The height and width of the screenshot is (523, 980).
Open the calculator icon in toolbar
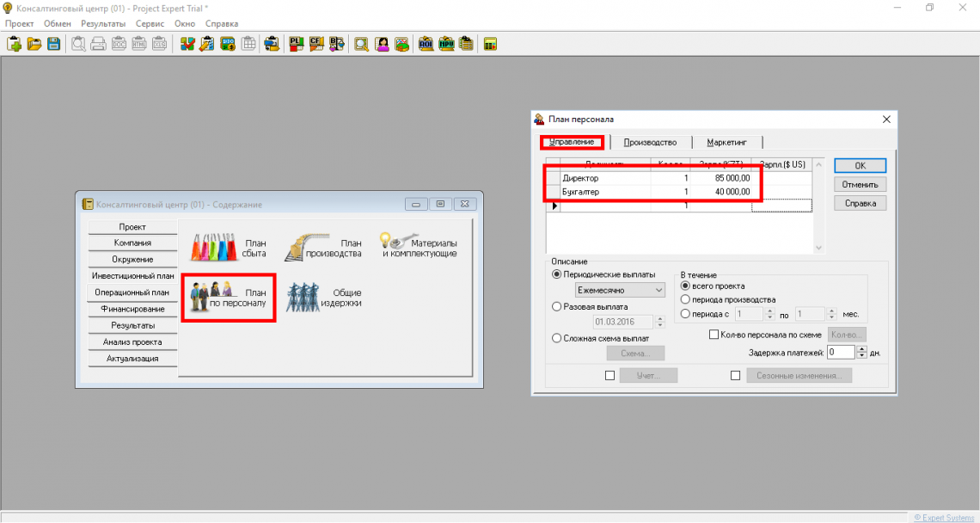491,44
